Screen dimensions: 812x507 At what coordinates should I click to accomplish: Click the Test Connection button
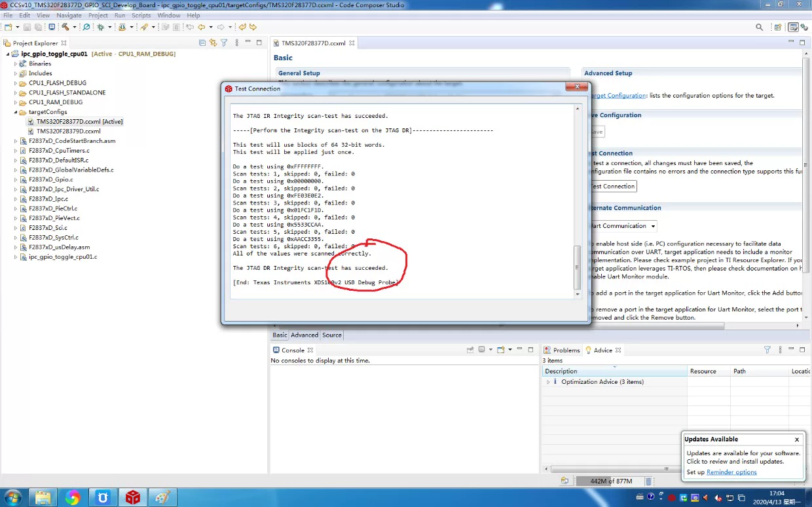(612, 186)
